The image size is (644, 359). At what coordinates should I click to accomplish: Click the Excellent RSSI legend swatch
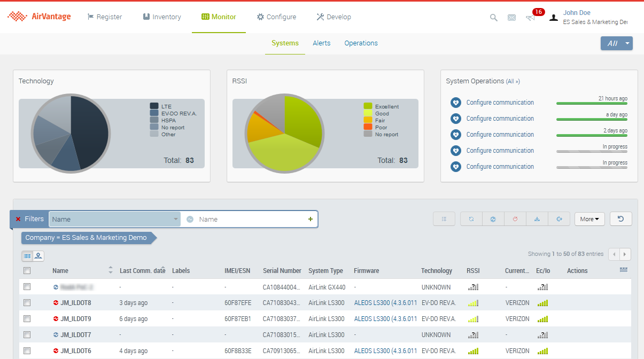point(368,106)
